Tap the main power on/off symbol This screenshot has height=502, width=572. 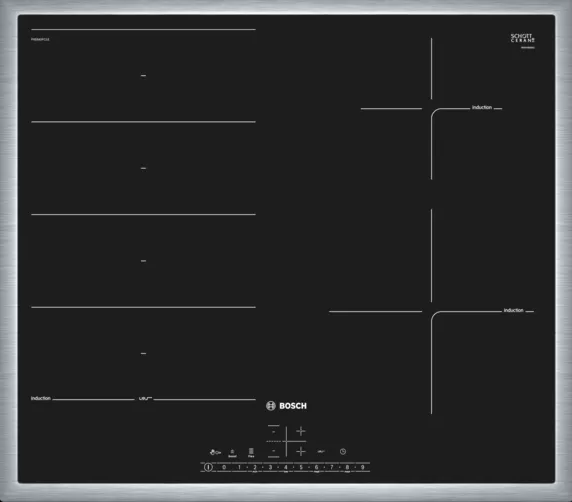[x=208, y=467]
